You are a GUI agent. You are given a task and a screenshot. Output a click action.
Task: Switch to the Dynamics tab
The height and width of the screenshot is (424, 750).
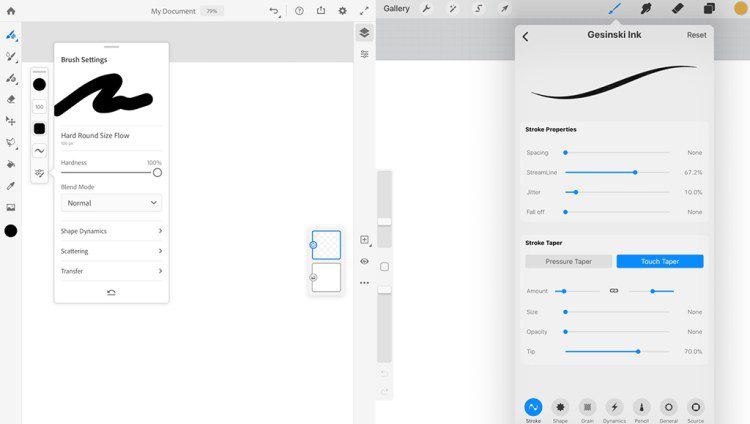(615, 411)
